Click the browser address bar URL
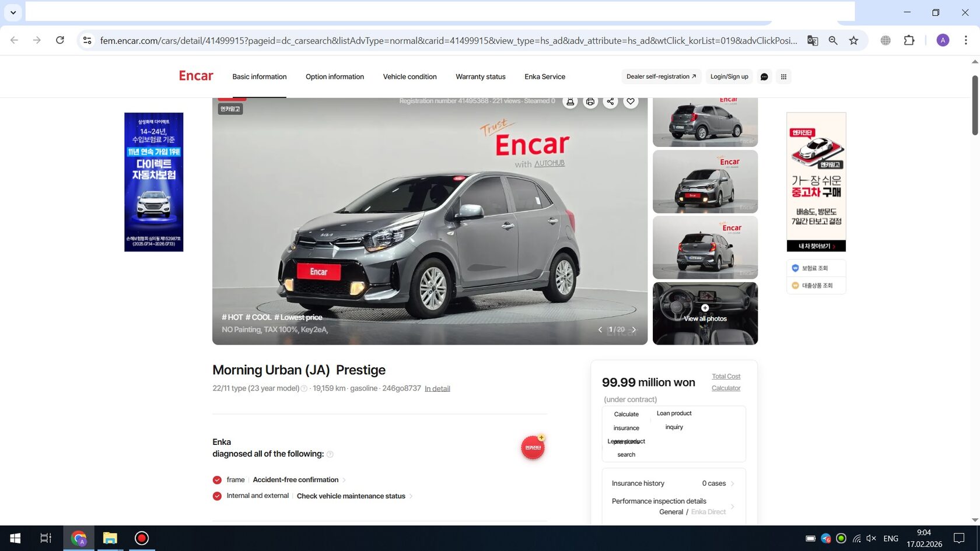 point(448,40)
